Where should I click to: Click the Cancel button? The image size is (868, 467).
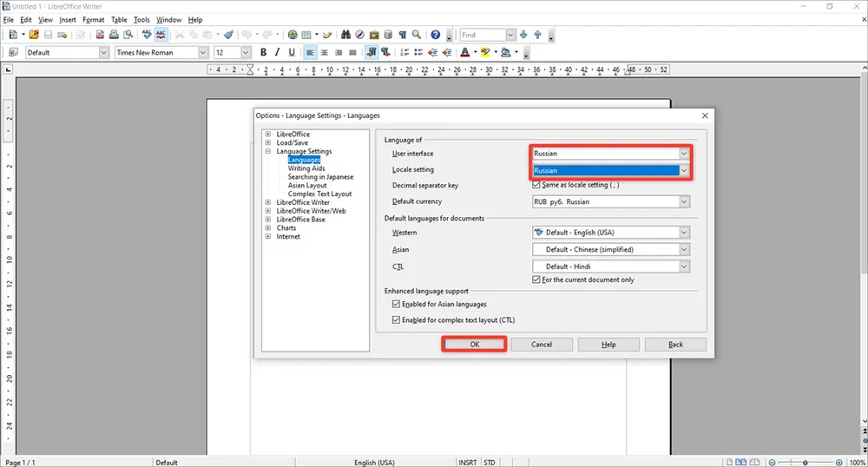click(542, 344)
